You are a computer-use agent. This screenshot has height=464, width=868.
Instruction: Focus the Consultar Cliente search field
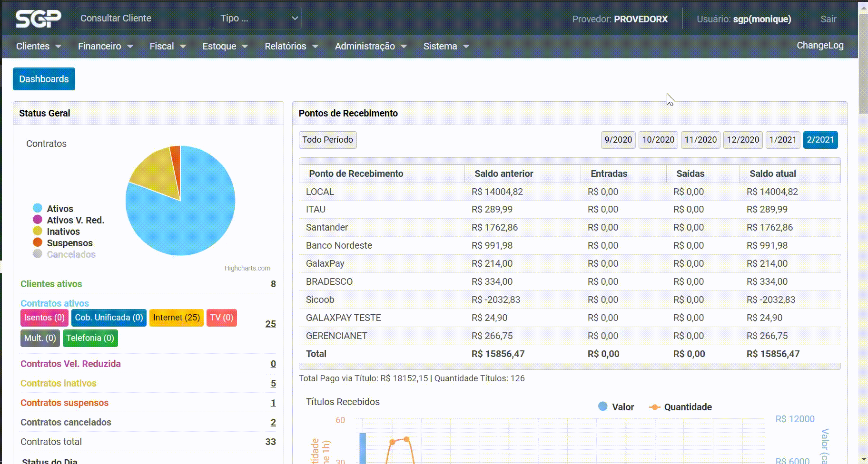[x=142, y=18]
